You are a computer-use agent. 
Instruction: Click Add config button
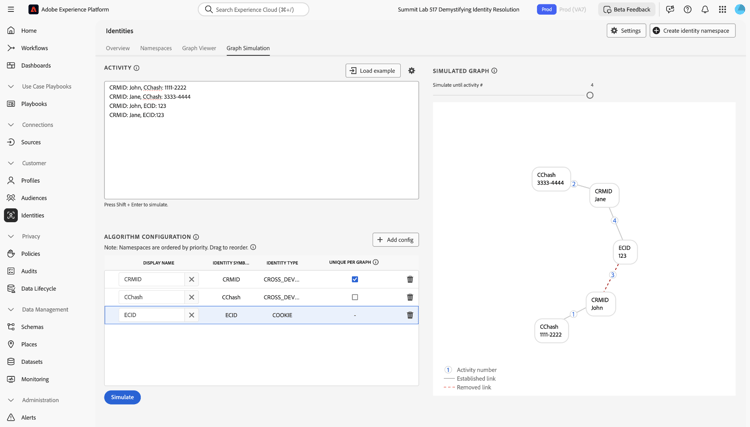point(395,240)
